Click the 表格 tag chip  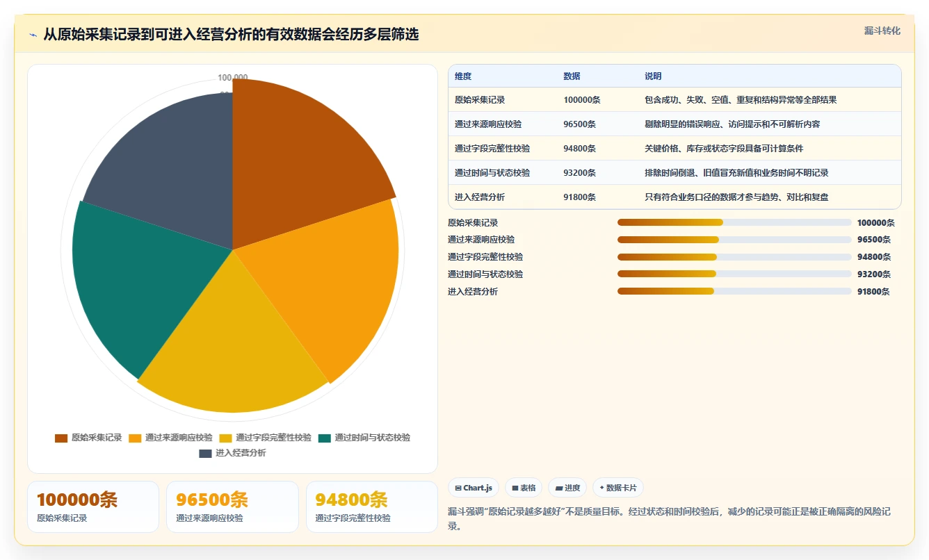coord(524,488)
